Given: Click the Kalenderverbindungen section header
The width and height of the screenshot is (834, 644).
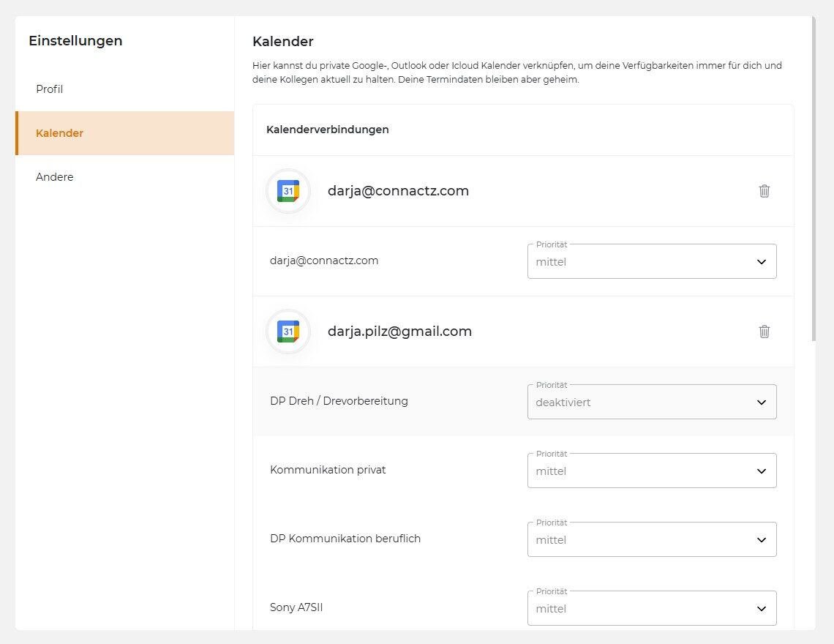Looking at the screenshot, I should tap(328, 130).
